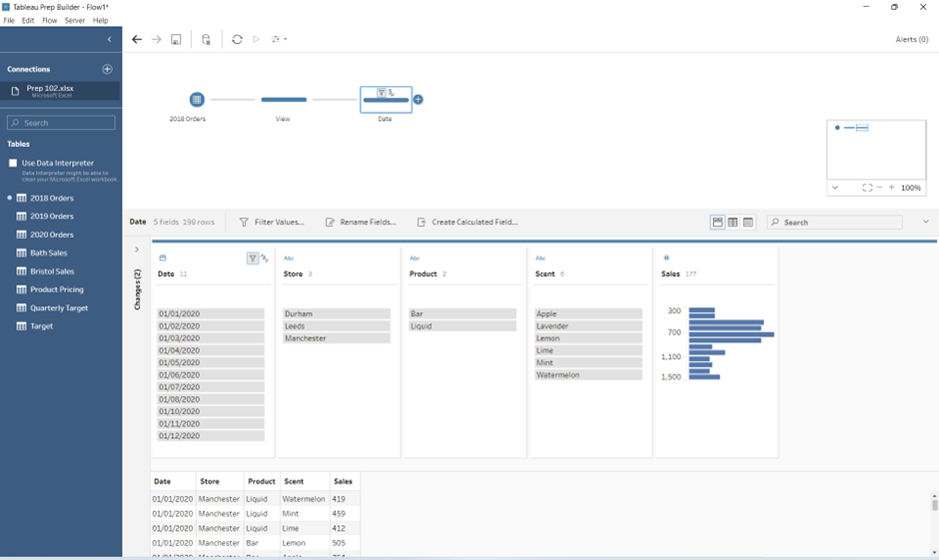Screen dimensions: 939x560
Task: Click the Product field Abc type icon
Action: pyautogui.click(x=415, y=258)
